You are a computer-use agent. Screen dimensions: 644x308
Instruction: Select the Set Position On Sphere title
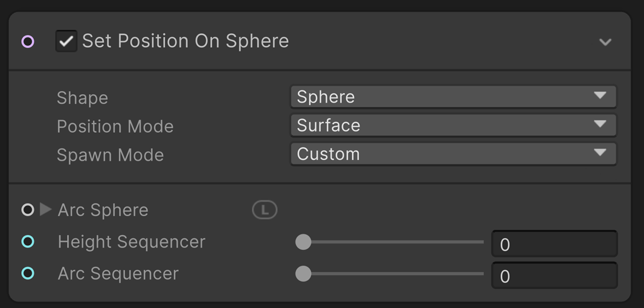(185, 41)
